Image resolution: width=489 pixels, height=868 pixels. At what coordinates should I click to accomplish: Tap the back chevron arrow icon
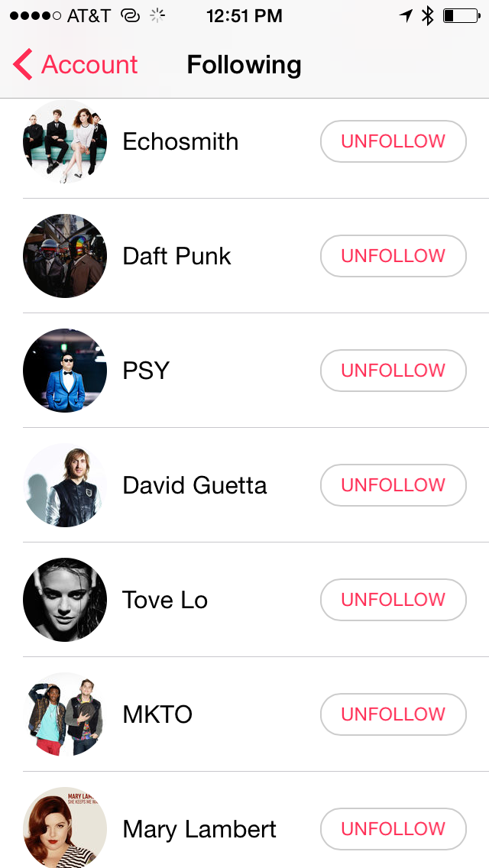23,65
